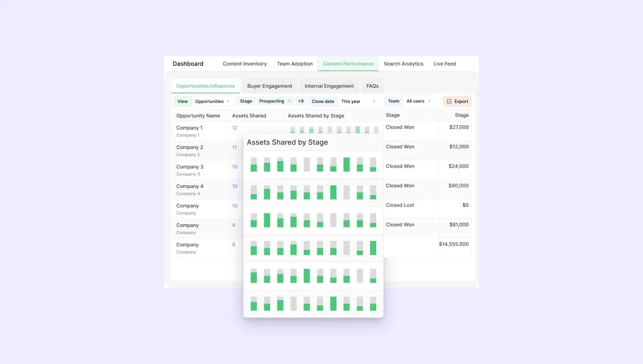This screenshot has height=364, width=643.
Task: Expand the View Opportunities dropdown
Action: [x=212, y=101]
